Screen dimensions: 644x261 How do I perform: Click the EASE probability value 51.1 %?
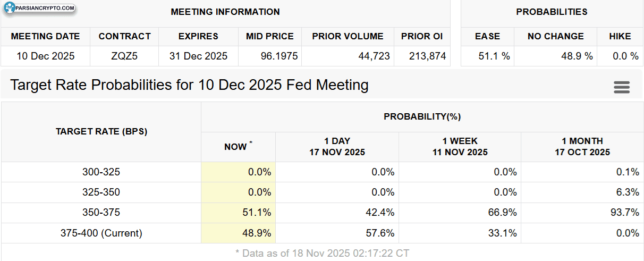click(x=487, y=56)
